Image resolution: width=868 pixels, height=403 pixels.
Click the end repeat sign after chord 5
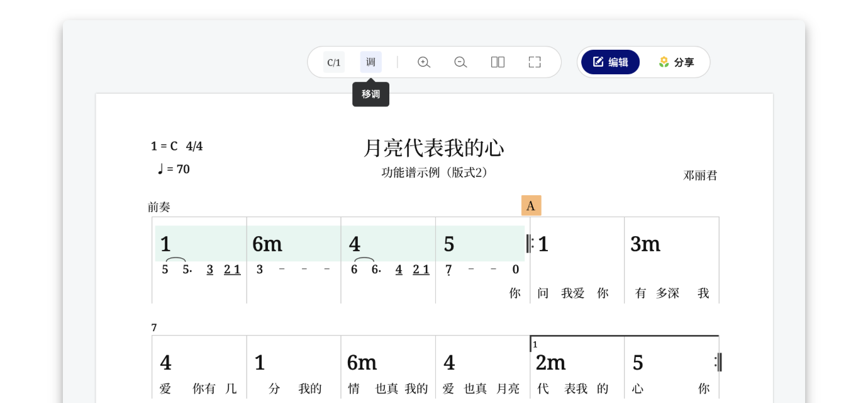click(718, 362)
